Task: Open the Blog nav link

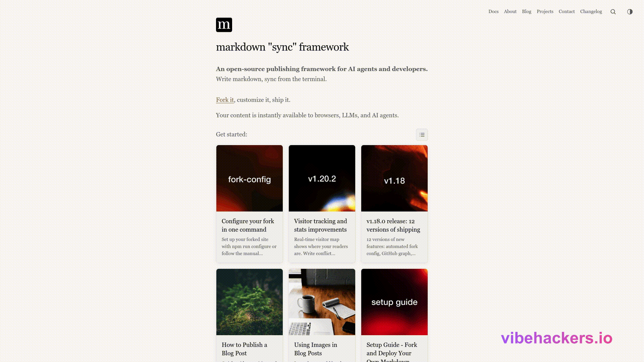Action: 526,12
